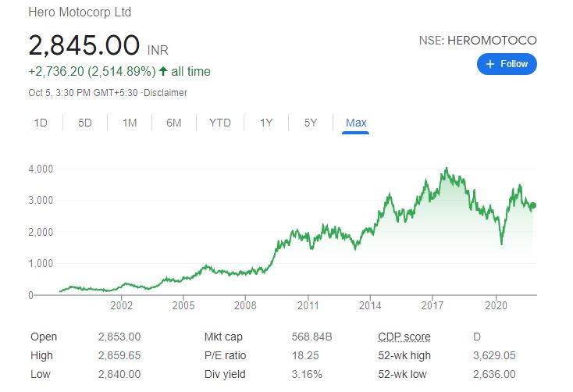
Task: Click the 2,845.00 price value
Action: tap(84, 45)
